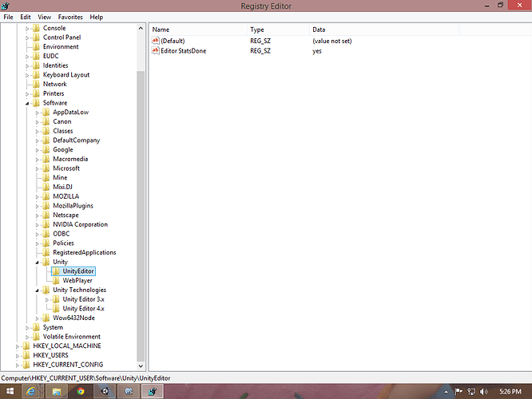Click the Network folder icon
The width and height of the screenshot is (532, 399).
click(x=36, y=84)
